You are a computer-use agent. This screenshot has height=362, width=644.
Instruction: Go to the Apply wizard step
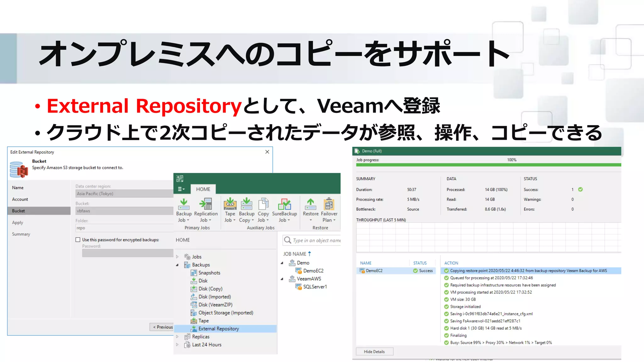coord(18,222)
